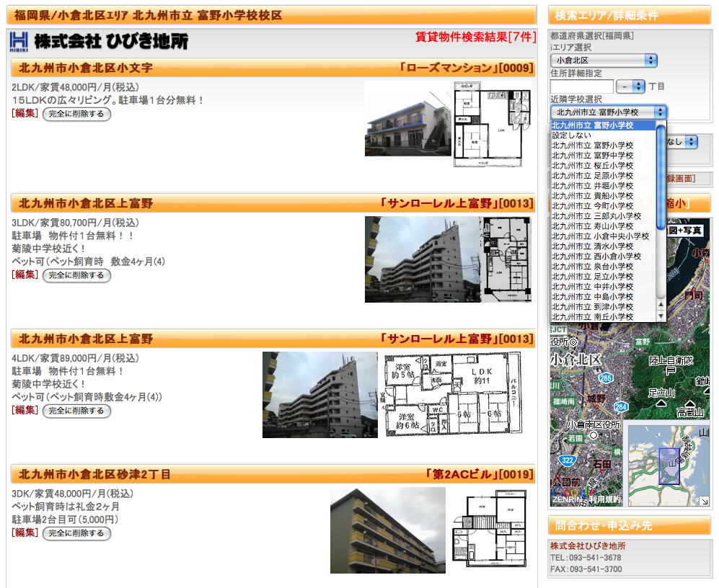
Task: Click the map overview mini-map
Action: (x=668, y=465)
